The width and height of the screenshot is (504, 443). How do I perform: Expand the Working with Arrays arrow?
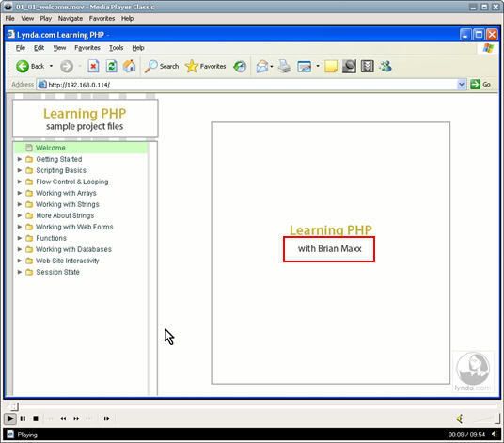pos(20,193)
